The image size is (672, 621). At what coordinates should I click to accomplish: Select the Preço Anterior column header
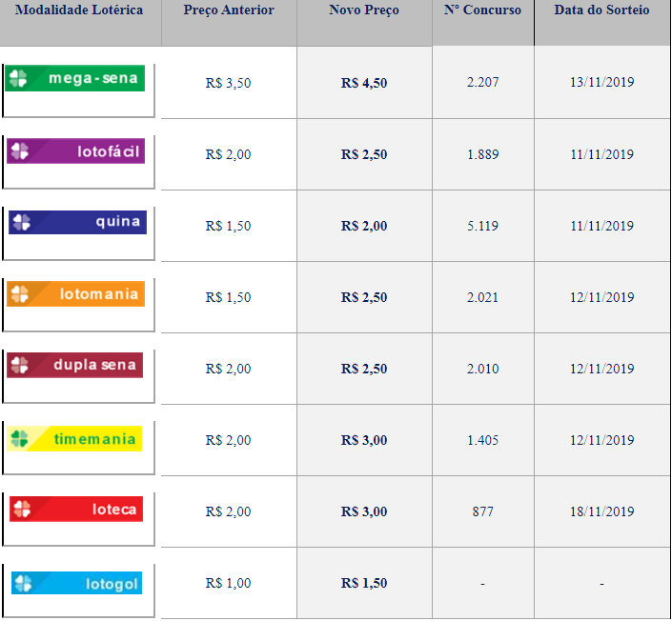[229, 10]
